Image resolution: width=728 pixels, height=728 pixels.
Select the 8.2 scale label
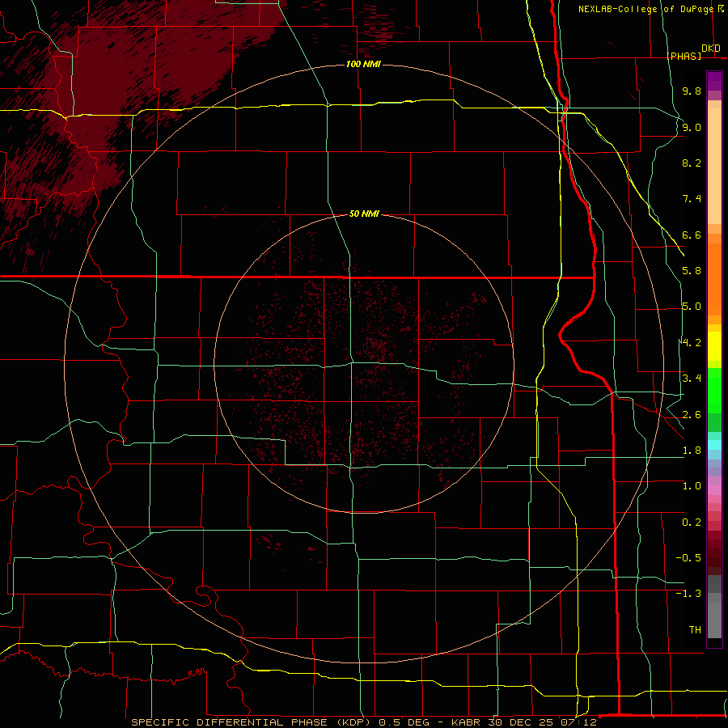tap(692, 163)
